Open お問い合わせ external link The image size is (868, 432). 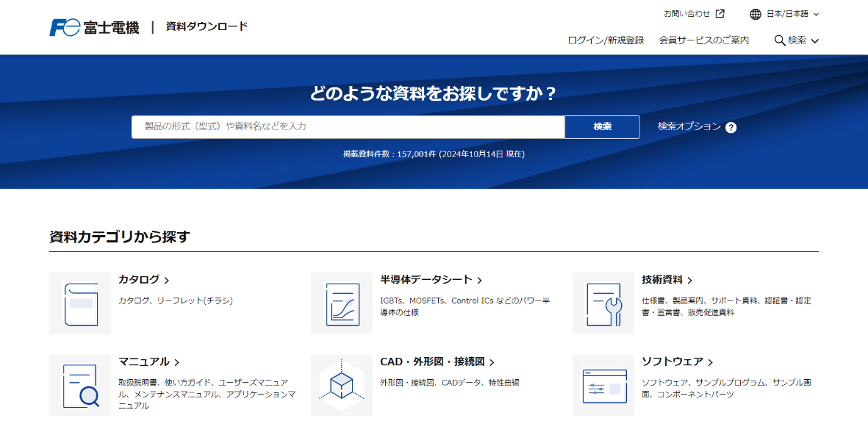click(x=694, y=14)
